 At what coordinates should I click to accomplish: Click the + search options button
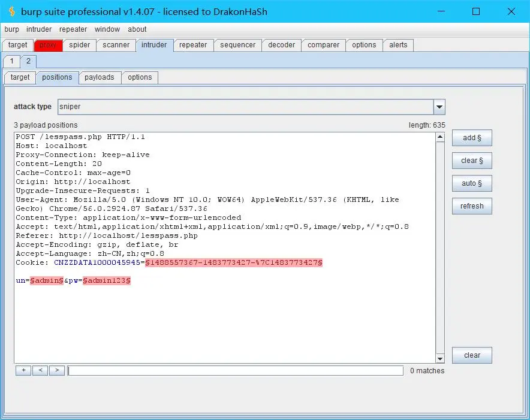pos(23,370)
